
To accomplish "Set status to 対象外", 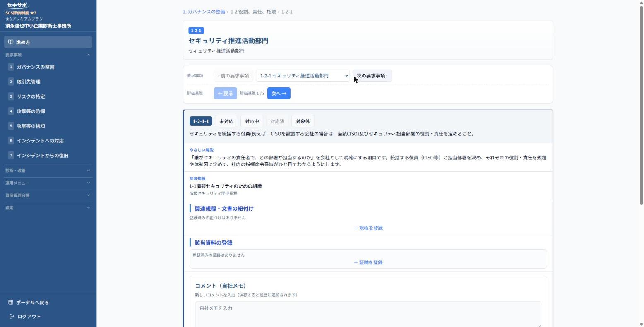I will coord(303,121).
